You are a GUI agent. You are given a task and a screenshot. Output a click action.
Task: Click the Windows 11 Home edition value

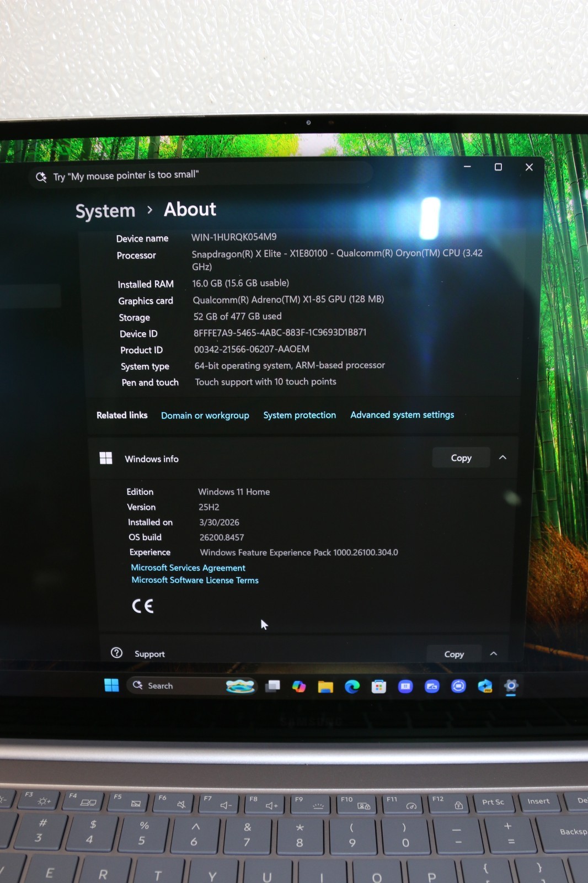(x=234, y=492)
